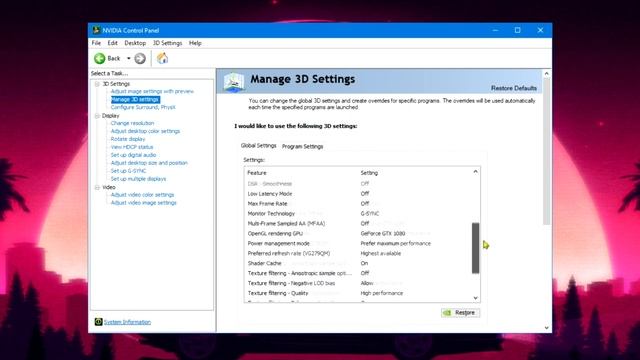The image size is (640, 360).
Task: Open the Back history dropdown arrow
Action: point(129,58)
